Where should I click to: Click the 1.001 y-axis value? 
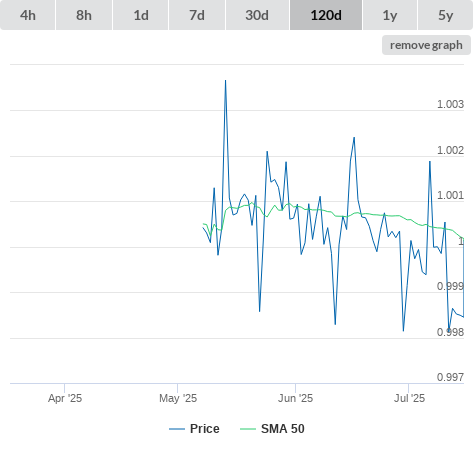coord(450,195)
